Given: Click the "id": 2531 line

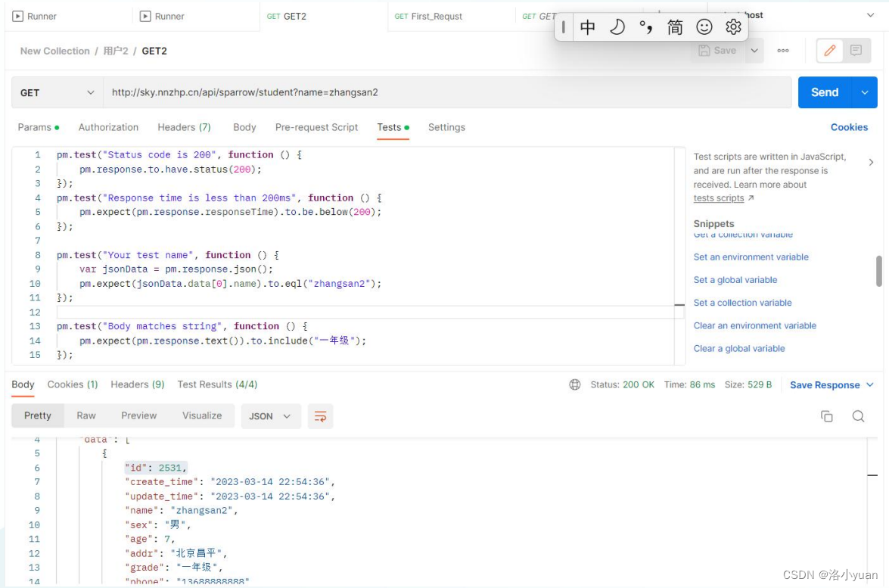Looking at the screenshot, I should click(156, 468).
